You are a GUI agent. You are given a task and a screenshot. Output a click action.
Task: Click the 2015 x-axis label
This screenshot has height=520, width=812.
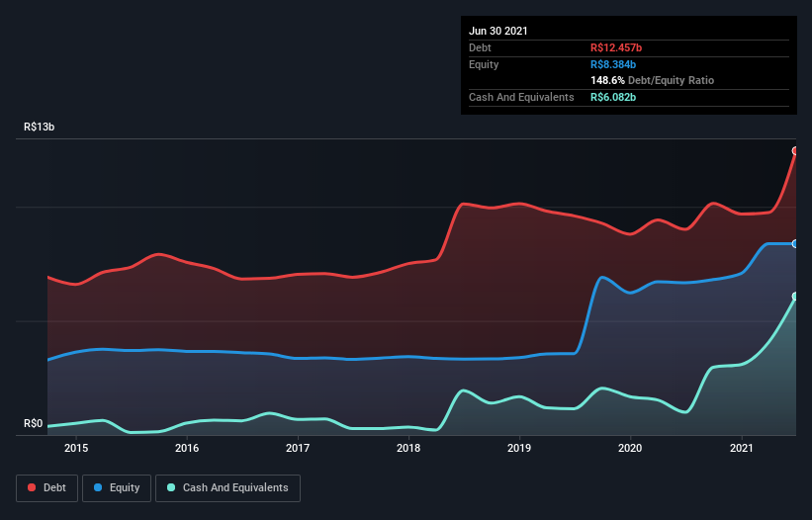[x=76, y=448]
